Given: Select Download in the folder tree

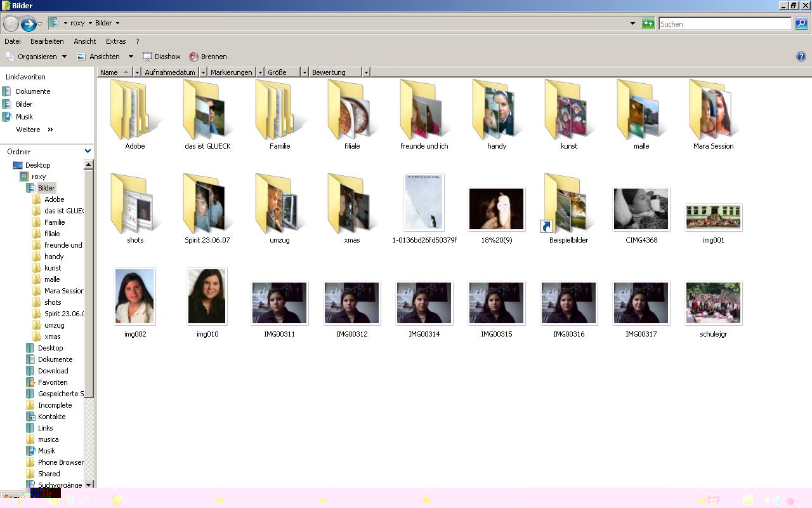Looking at the screenshot, I should tap(53, 371).
